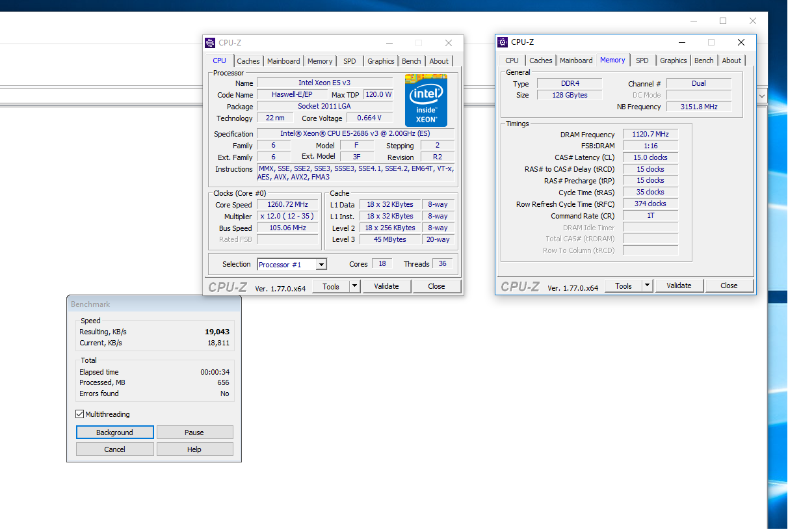Image resolution: width=788 pixels, height=532 pixels.
Task: Click the Specification field E5-2686 v3
Action: (356, 134)
